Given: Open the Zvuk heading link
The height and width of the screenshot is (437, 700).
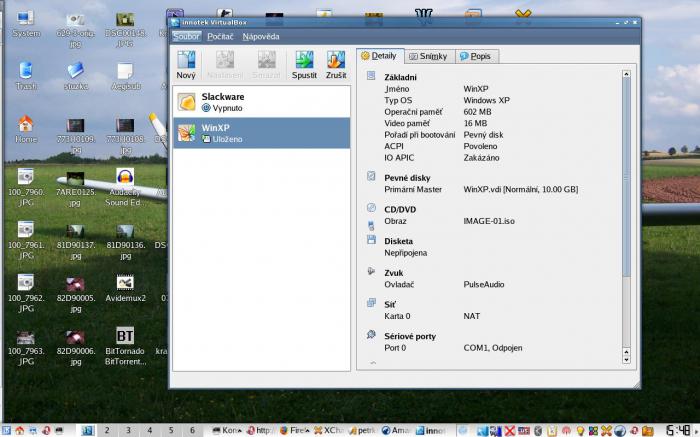Looking at the screenshot, I should 393,273.
